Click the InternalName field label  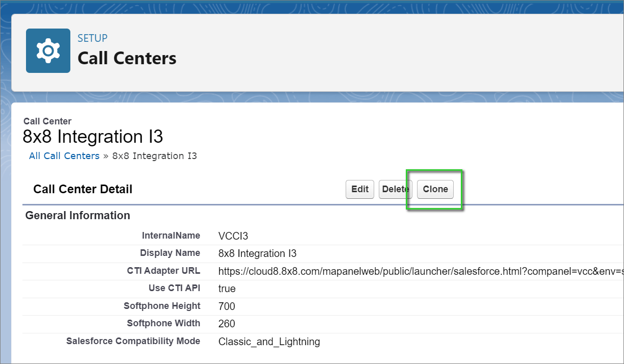pyautogui.click(x=171, y=236)
